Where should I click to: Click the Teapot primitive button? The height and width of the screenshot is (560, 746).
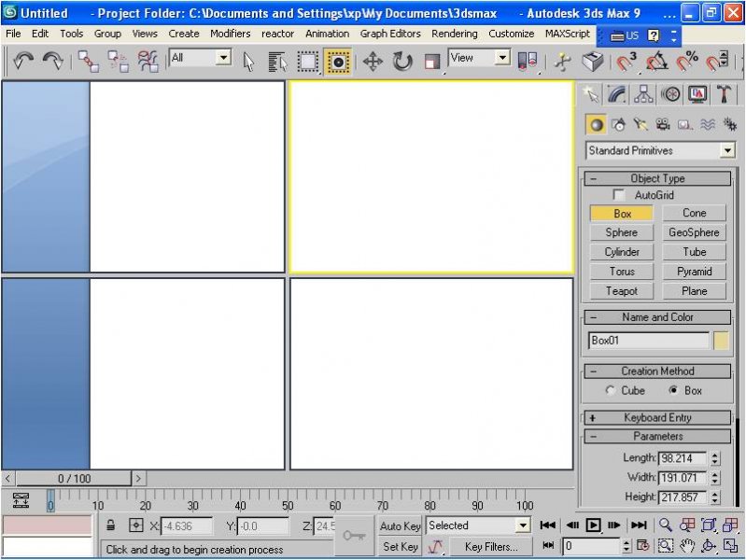[x=622, y=291]
